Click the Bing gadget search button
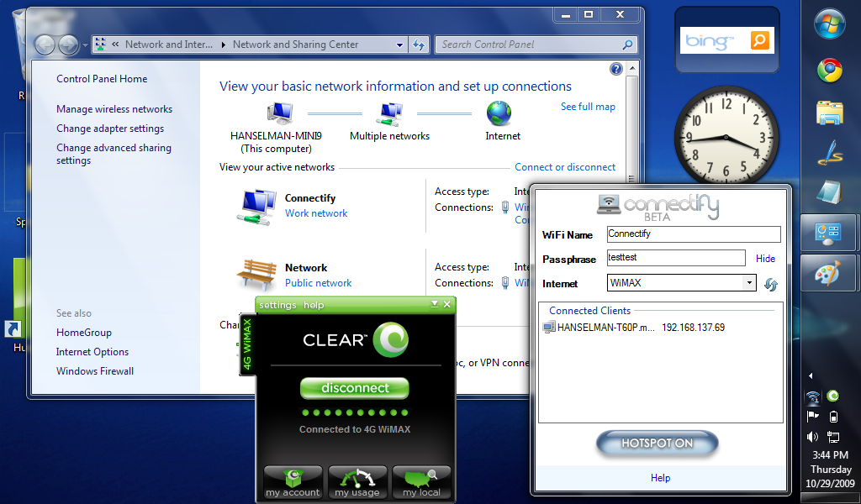Viewport: 861px width, 504px height. (760, 40)
